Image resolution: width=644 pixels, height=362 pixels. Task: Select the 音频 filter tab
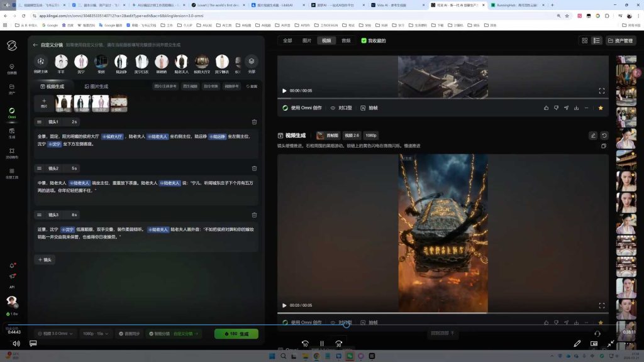coord(346,41)
